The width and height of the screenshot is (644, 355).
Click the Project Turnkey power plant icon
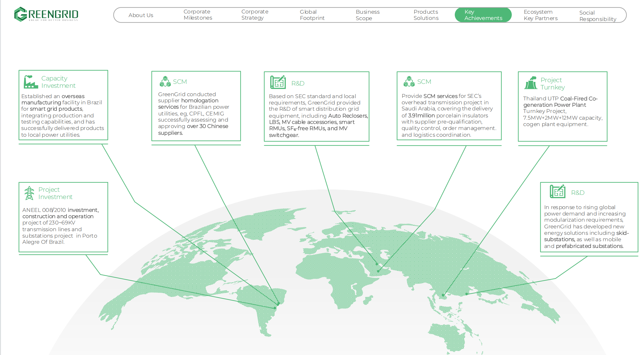tap(531, 83)
